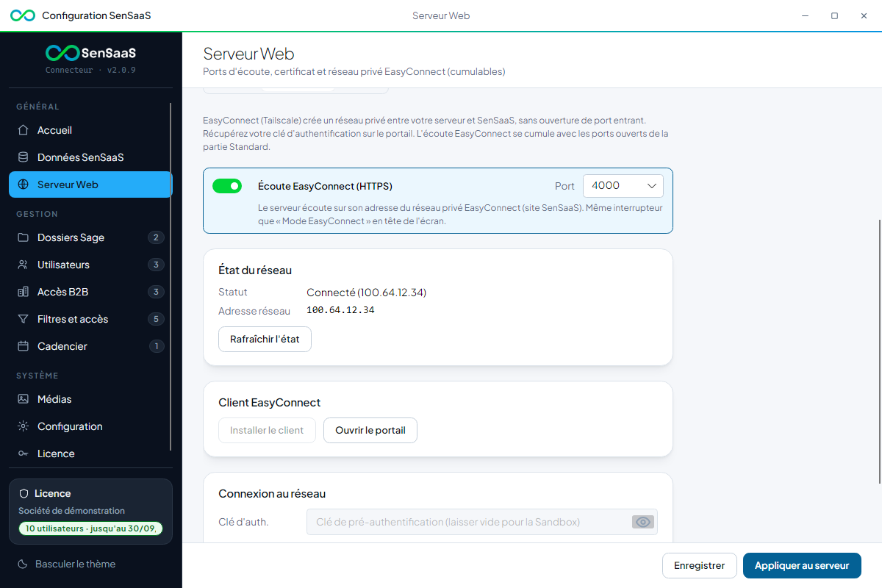Select Serveur Web menu entry

(x=90, y=184)
